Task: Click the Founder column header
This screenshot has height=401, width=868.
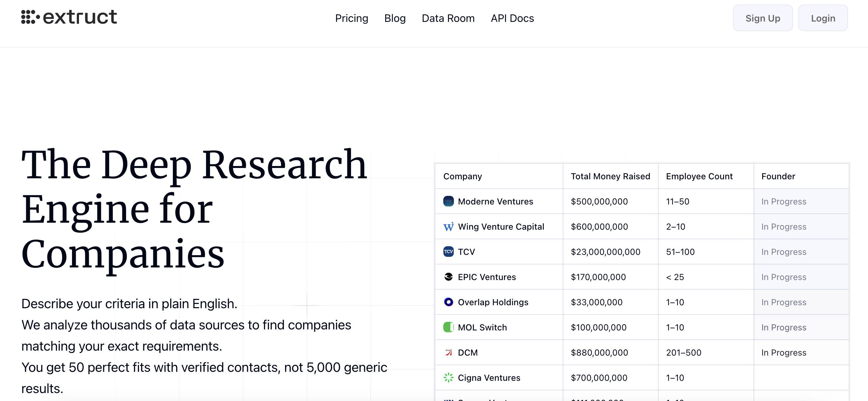Action: tap(778, 176)
